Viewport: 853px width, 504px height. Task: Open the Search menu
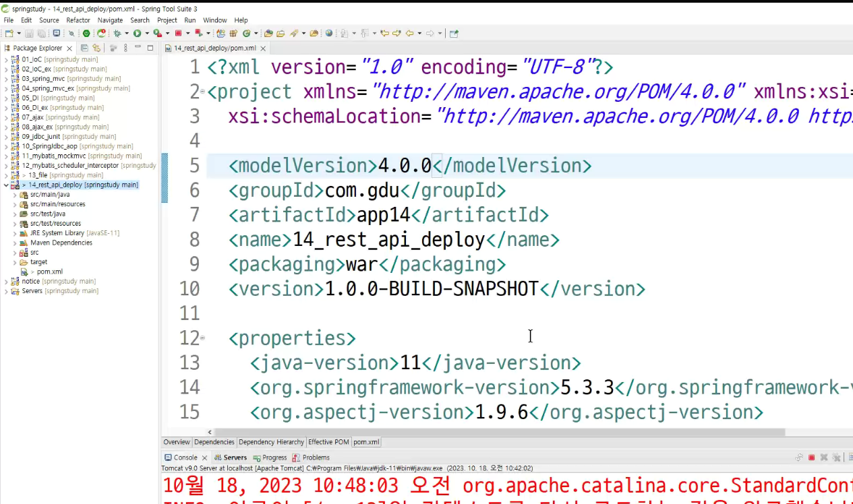pos(140,20)
